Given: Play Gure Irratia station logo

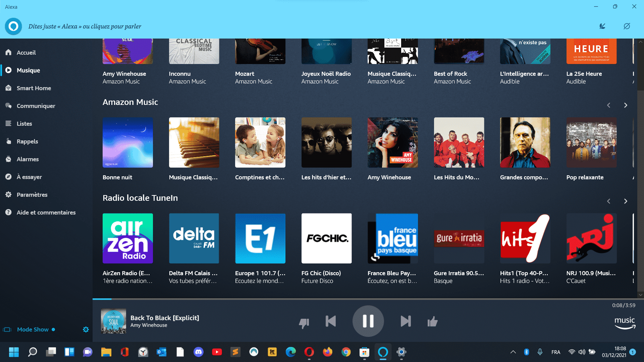Looking at the screenshot, I should point(459,238).
